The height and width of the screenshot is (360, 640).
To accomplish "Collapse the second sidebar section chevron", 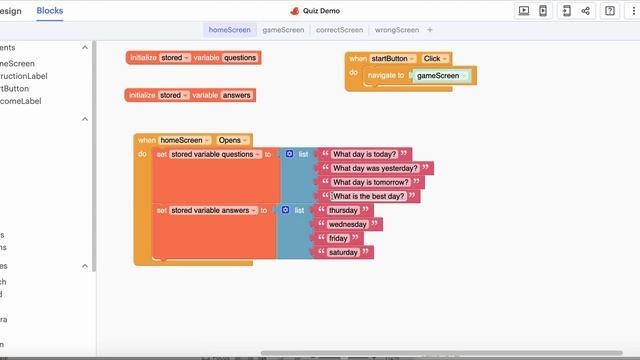I will [x=85, y=119].
